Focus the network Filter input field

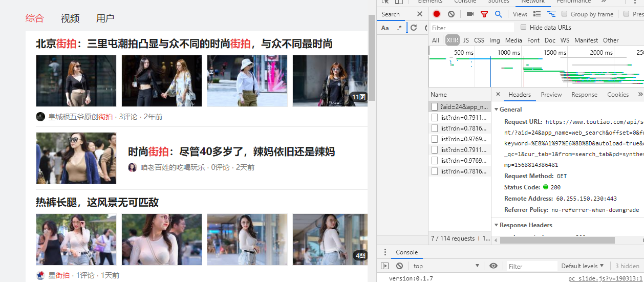tap(471, 28)
